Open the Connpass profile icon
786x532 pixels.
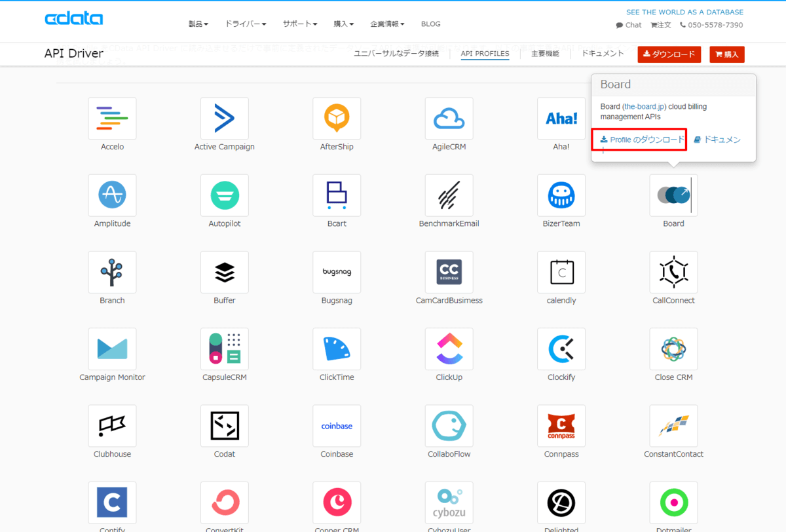(561, 426)
